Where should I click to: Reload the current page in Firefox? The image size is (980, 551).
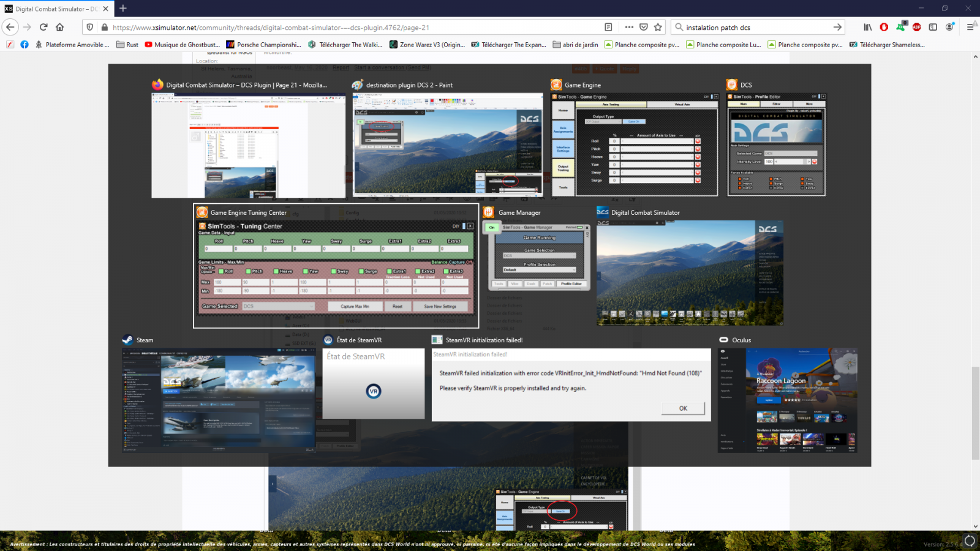point(43,27)
